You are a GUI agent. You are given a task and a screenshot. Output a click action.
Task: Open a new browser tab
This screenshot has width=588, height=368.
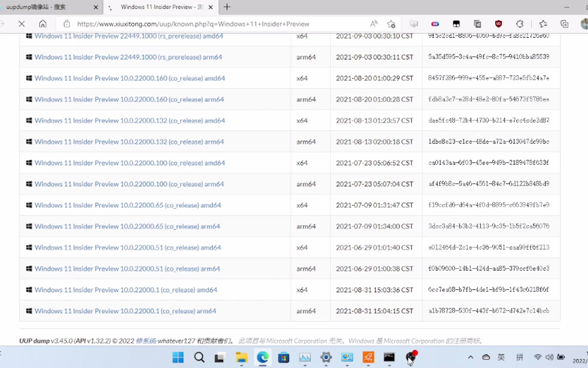click(x=227, y=7)
